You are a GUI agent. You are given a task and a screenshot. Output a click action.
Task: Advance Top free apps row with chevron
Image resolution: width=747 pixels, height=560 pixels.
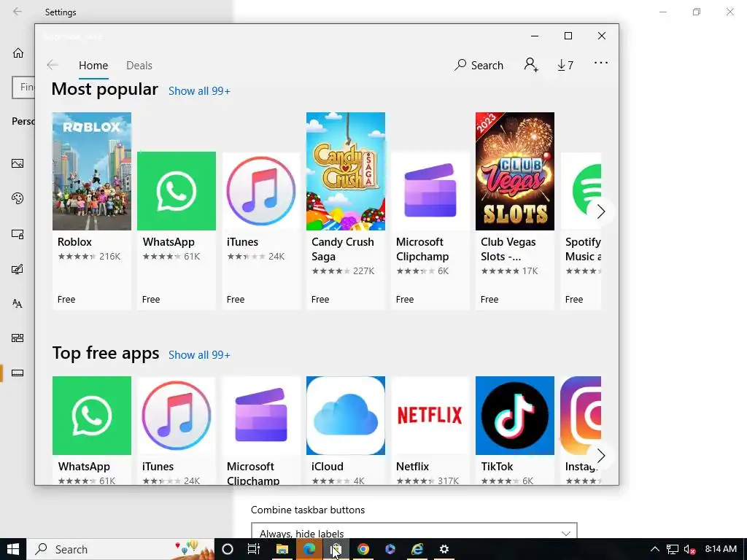601,456
